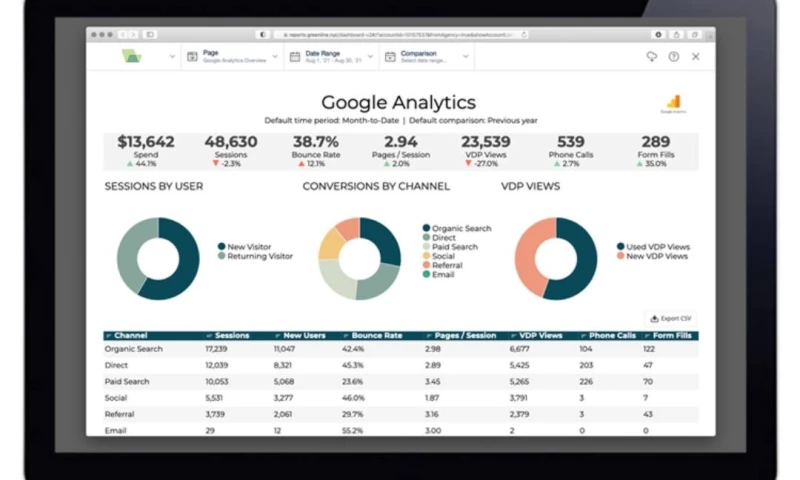Sort table by Pages / Session header
The image size is (800, 480).
click(461, 335)
